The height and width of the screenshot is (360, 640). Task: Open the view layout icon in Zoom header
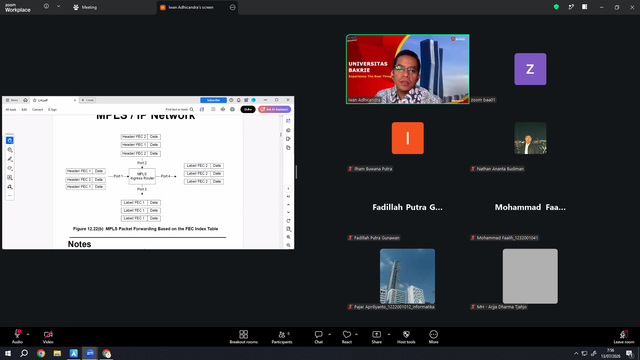click(584, 7)
